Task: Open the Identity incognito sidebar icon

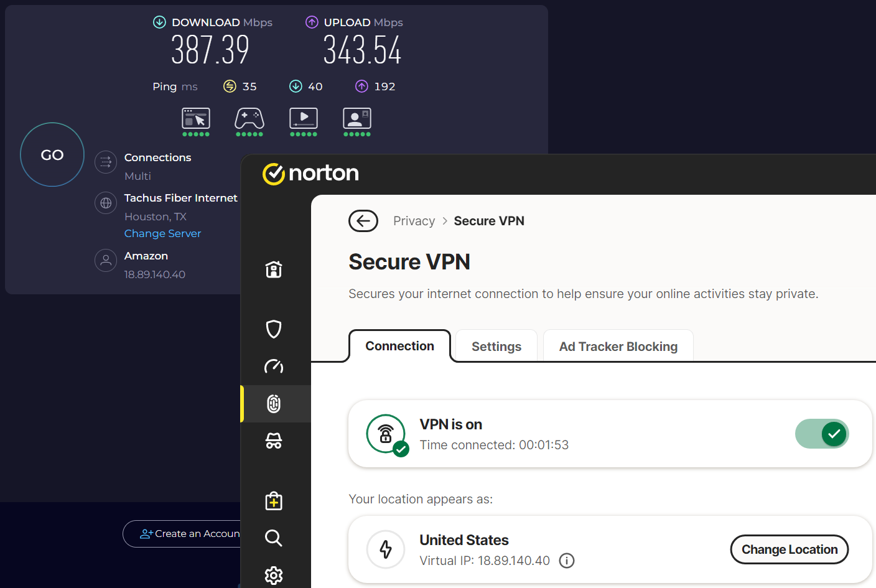Action: [274, 441]
